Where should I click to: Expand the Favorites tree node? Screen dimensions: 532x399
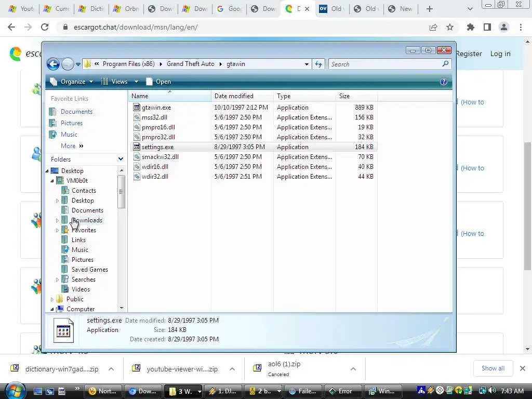57,230
